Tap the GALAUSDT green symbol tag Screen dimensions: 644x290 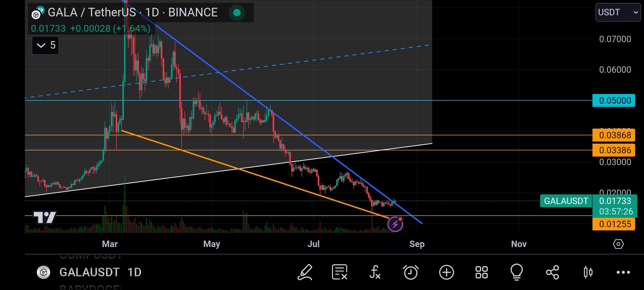coord(566,201)
